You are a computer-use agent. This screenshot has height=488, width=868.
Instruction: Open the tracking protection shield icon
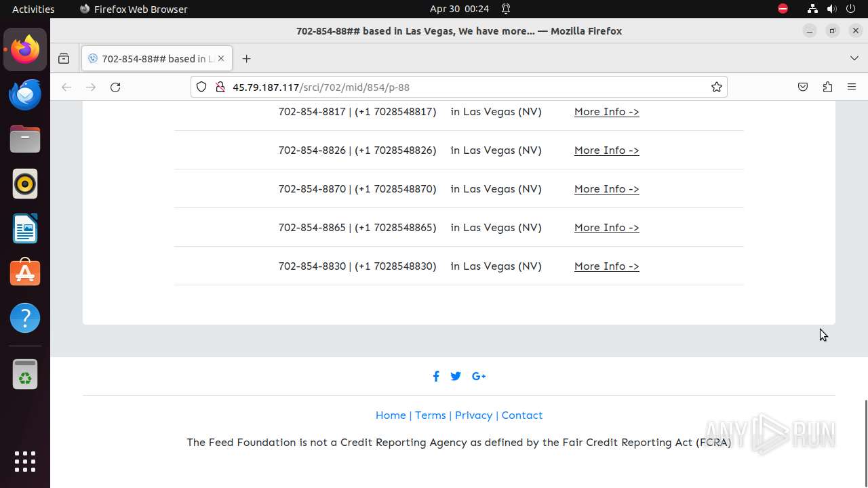pos(201,87)
